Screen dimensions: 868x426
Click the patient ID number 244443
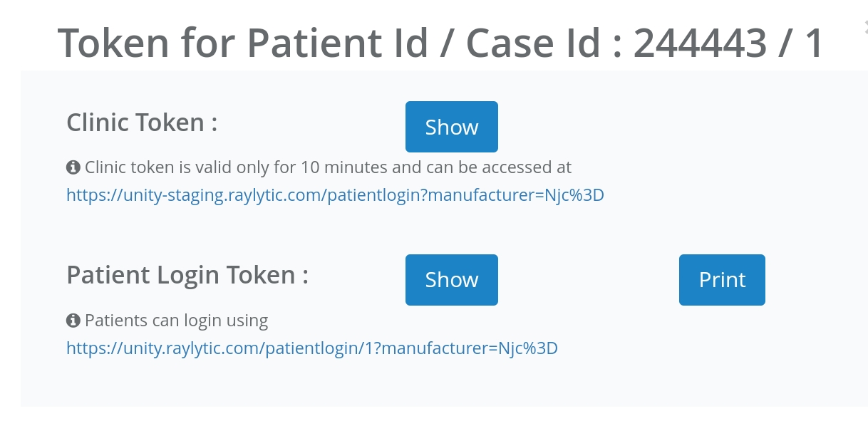[x=699, y=44]
